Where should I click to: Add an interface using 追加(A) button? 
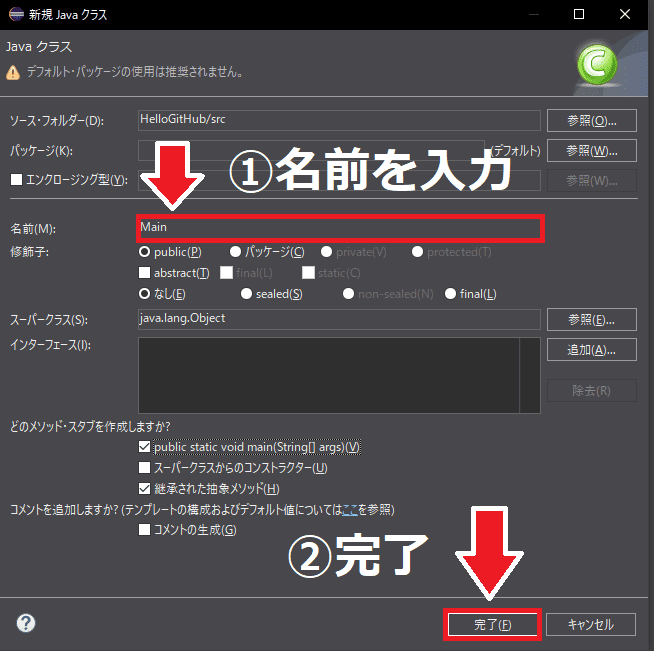592,349
